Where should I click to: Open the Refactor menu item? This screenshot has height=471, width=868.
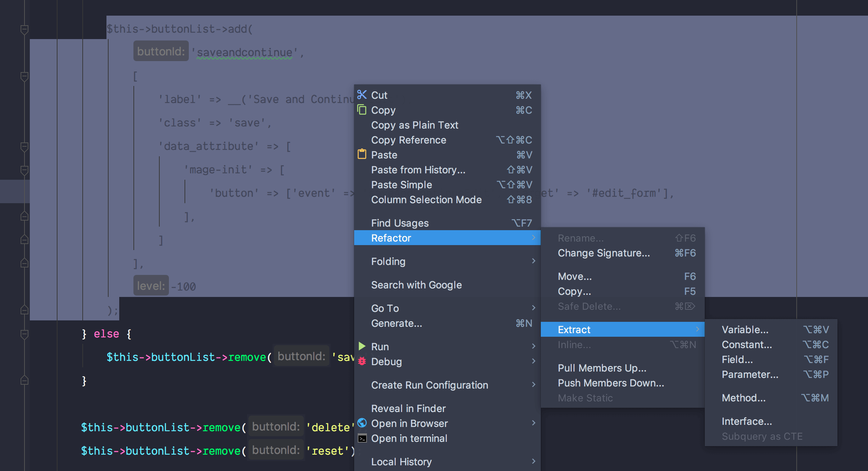(x=447, y=238)
